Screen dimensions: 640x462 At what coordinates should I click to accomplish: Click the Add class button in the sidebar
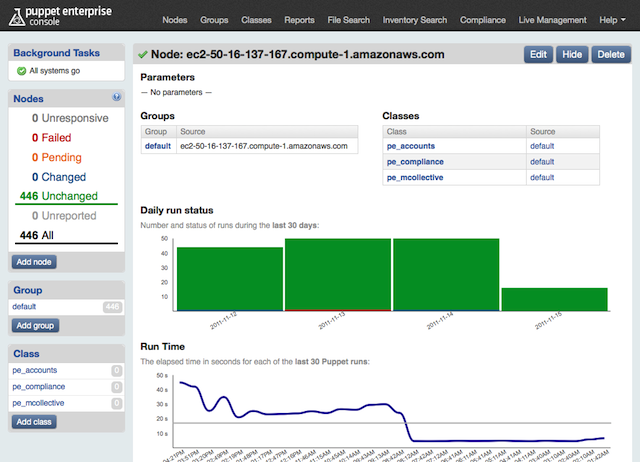(x=35, y=421)
